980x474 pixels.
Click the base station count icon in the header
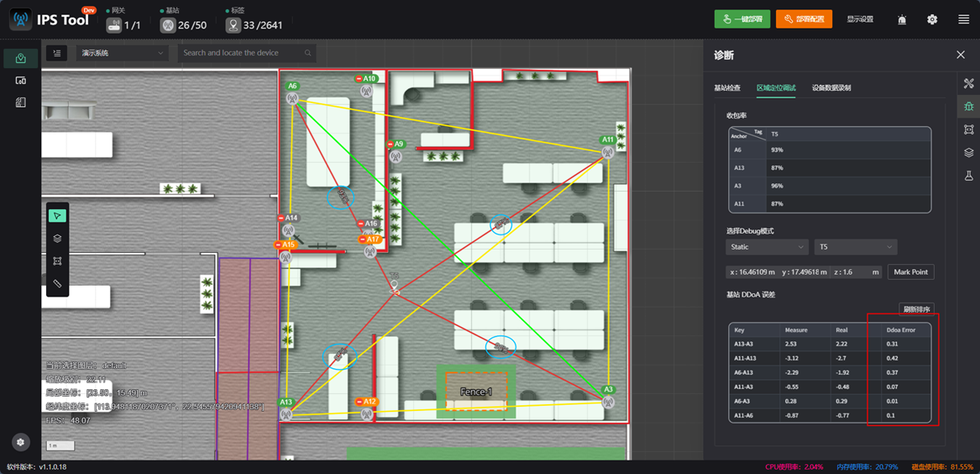click(x=167, y=26)
